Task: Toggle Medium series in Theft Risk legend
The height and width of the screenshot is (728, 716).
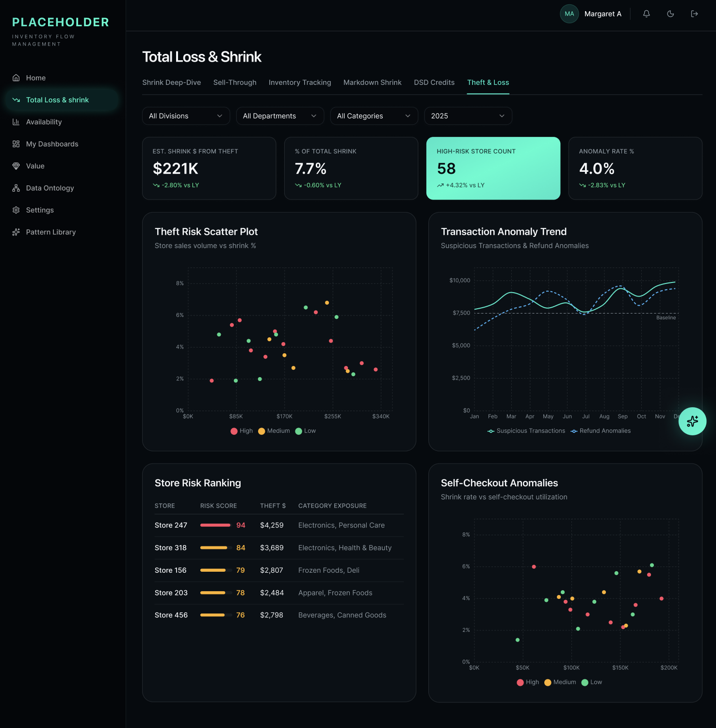Action: [x=274, y=431]
